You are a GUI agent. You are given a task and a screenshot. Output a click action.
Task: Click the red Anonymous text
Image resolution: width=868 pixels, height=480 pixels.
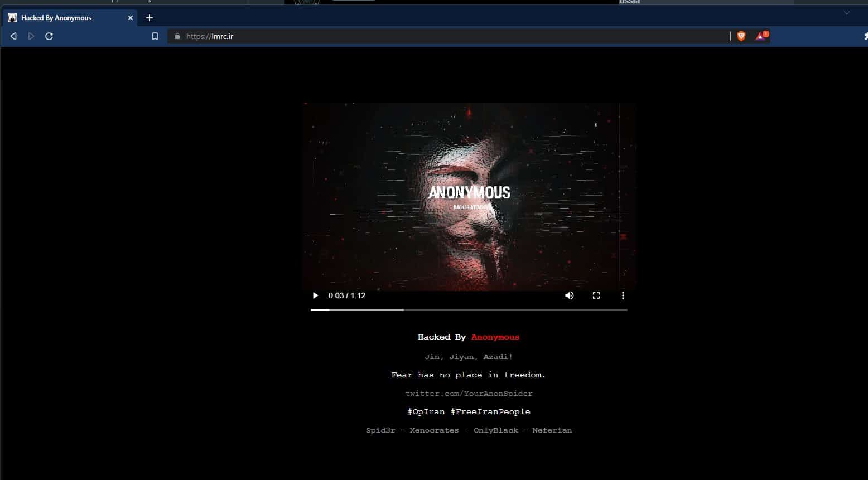[495, 337]
